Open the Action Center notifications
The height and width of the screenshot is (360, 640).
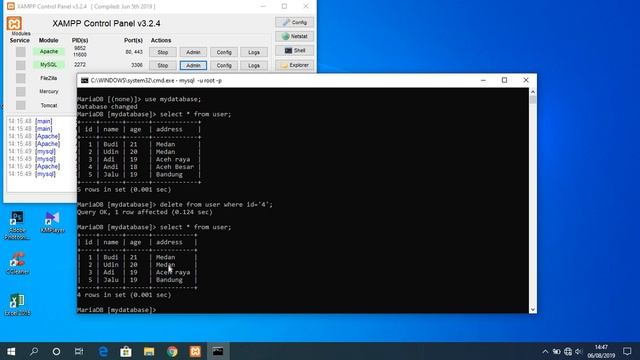(627, 351)
